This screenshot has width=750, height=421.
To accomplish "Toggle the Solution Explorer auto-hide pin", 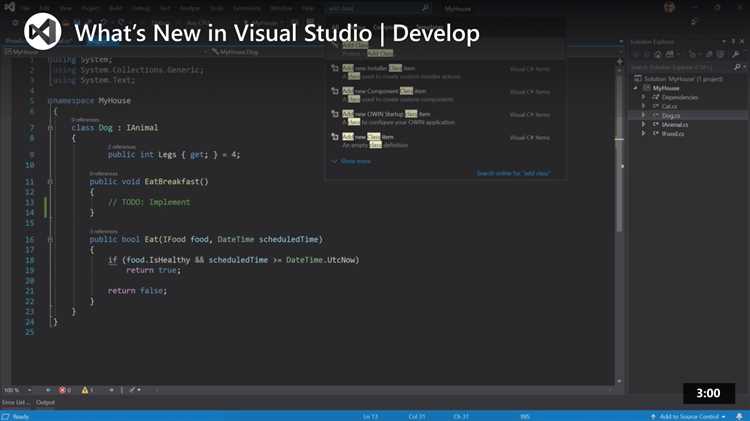I will pos(733,42).
